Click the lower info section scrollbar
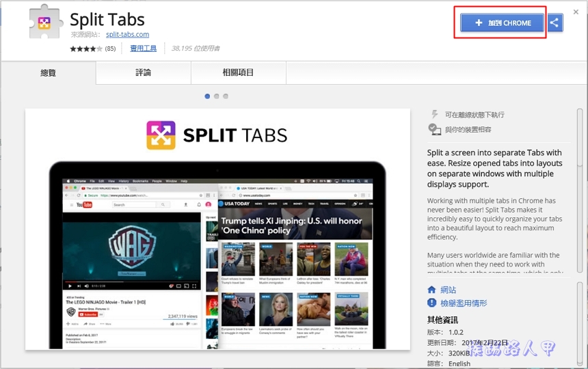Image resolution: width=588 pixels, height=369 pixels. pos(580,325)
